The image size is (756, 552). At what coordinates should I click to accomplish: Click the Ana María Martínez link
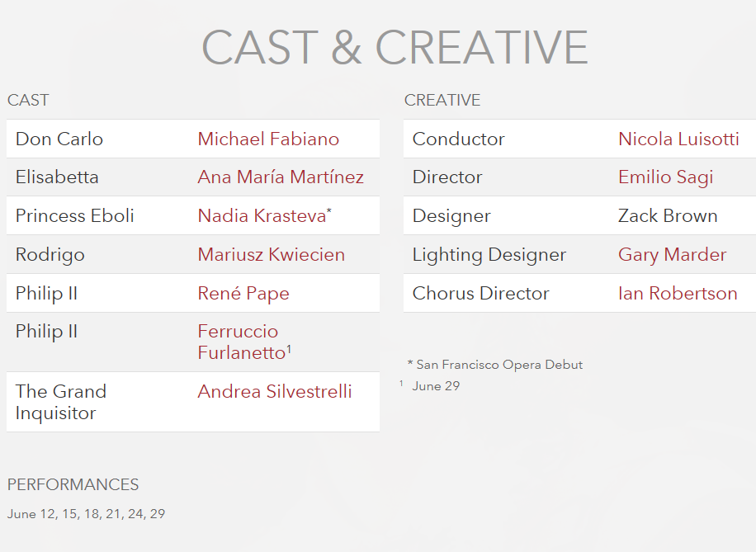pos(281,177)
